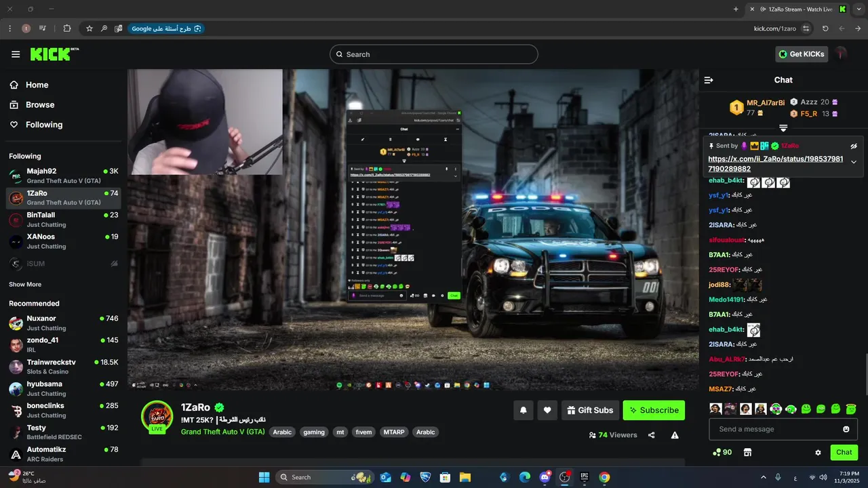This screenshot has width=868, height=488.
Task: Click the MTARP tag
Action: coord(394,432)
